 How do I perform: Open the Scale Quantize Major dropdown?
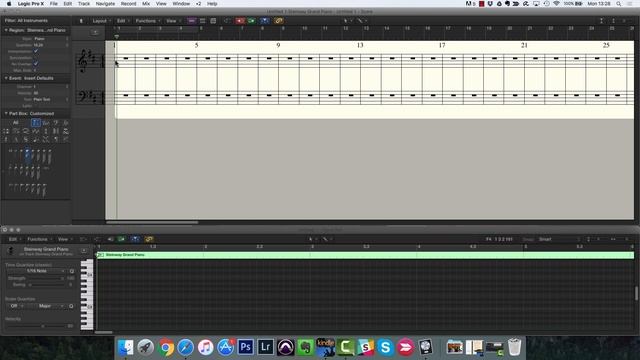(x=47, y=306)
